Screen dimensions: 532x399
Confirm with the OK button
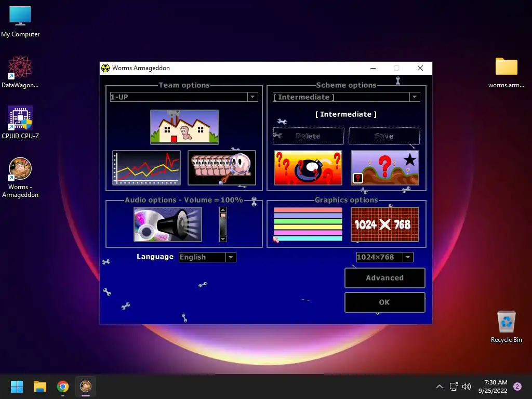tap(385, 302)
